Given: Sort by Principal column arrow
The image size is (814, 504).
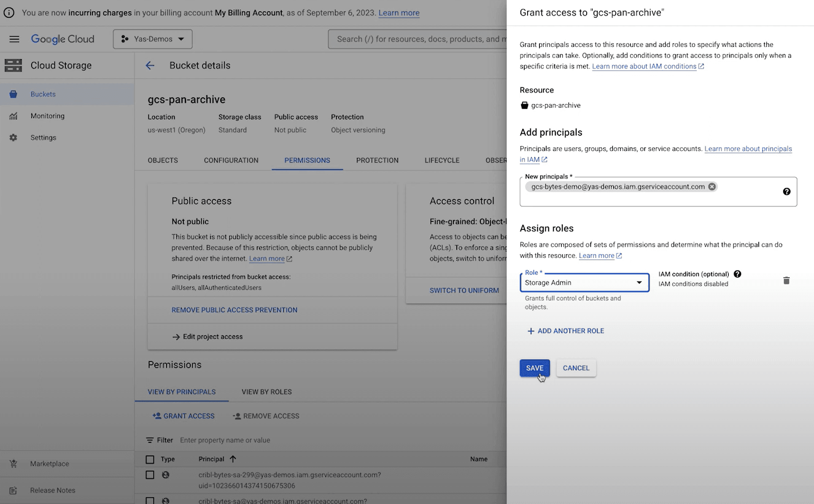Looking at the screenshot, I should 233,459.
